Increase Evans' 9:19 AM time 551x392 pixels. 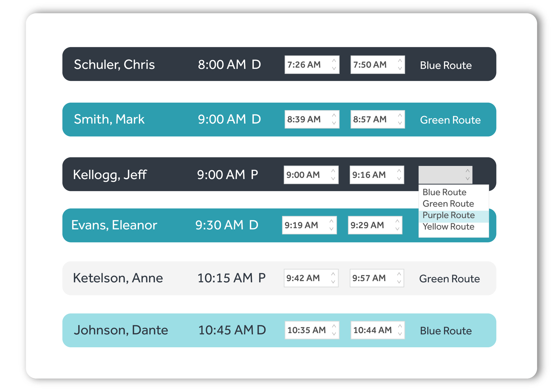pyautogui.click(x=331, y=221)
